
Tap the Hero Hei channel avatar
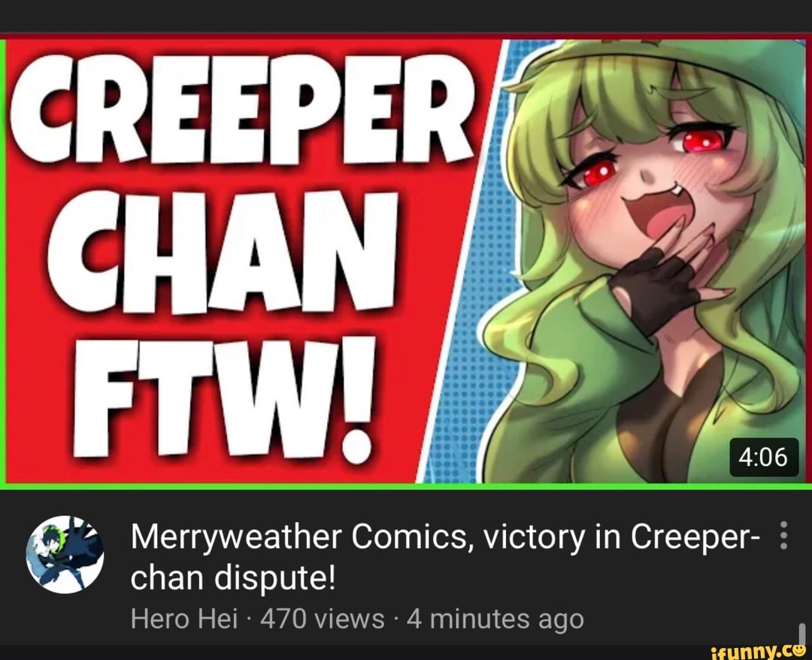coord(65,554)
